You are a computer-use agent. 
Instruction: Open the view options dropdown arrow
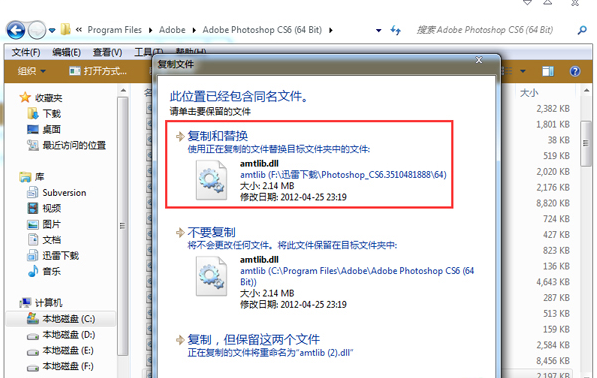(523, 71)
